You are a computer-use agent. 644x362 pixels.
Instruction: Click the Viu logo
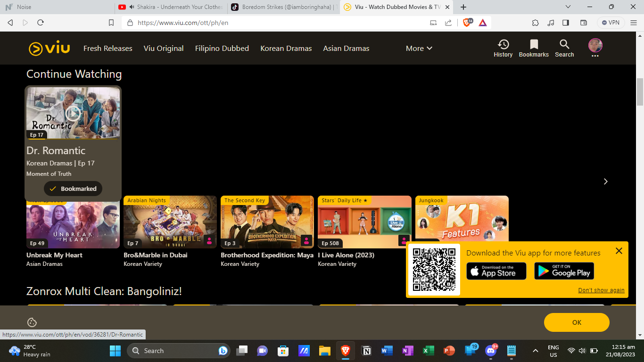click(x=49, y=49)
